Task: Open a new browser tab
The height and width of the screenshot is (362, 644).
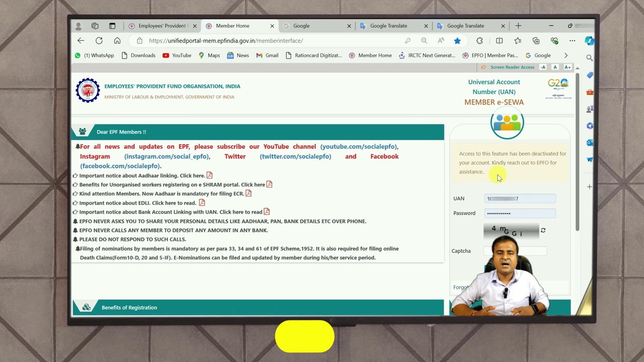Action: pyautogui.click(x=518, y=26)
